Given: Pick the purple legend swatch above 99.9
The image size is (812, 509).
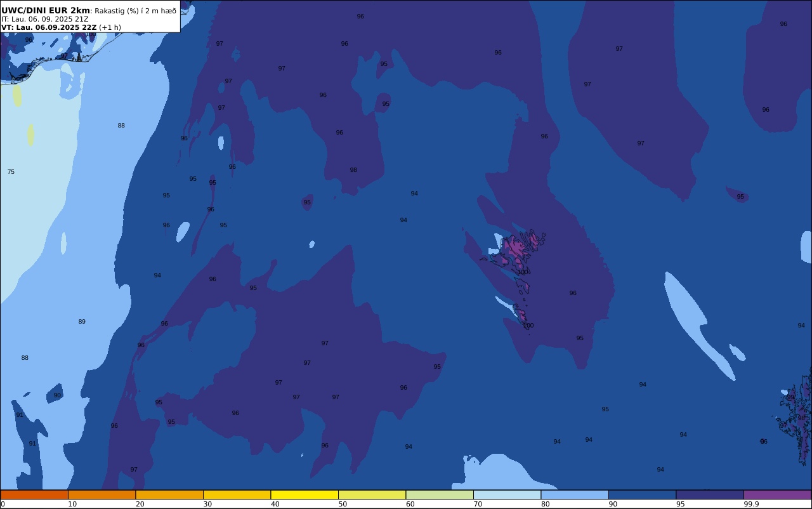Looking at the screenshot, I should click(x=777, y=494).
